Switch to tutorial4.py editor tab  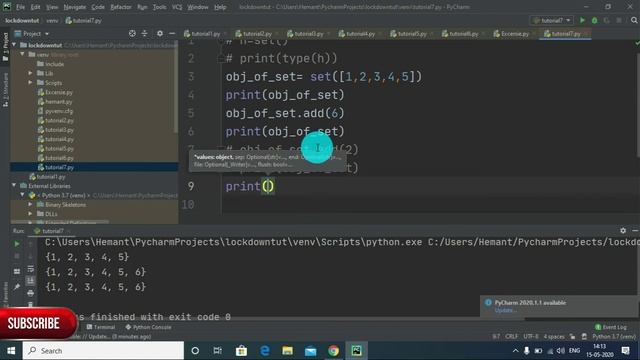(358, 33)
